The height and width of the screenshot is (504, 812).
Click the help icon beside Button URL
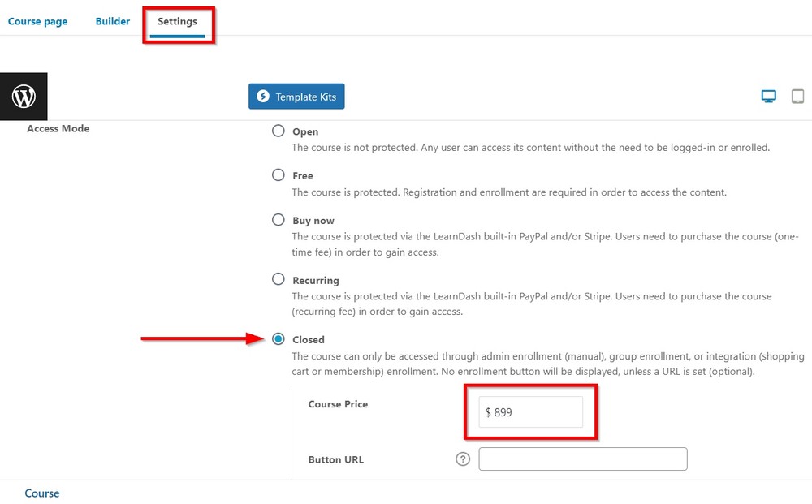pyautogui.click(x=462, y=459)
